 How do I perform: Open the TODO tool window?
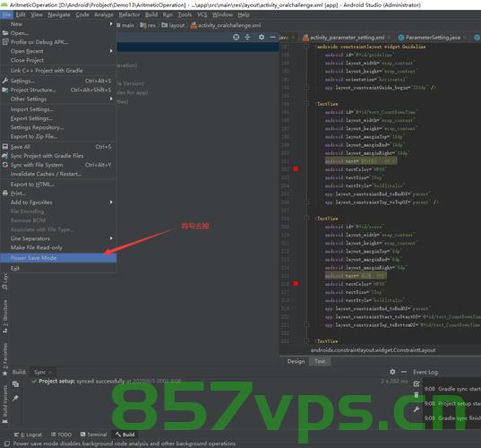[61, 435]
